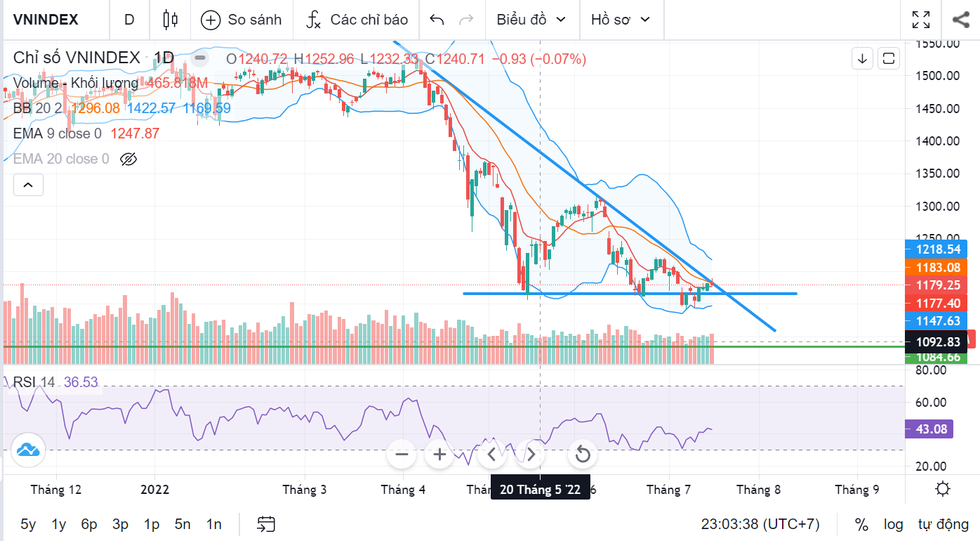Click the 43.08 RSI value label
The width and height of the screenshot is (980, 541).
(929, 429)
